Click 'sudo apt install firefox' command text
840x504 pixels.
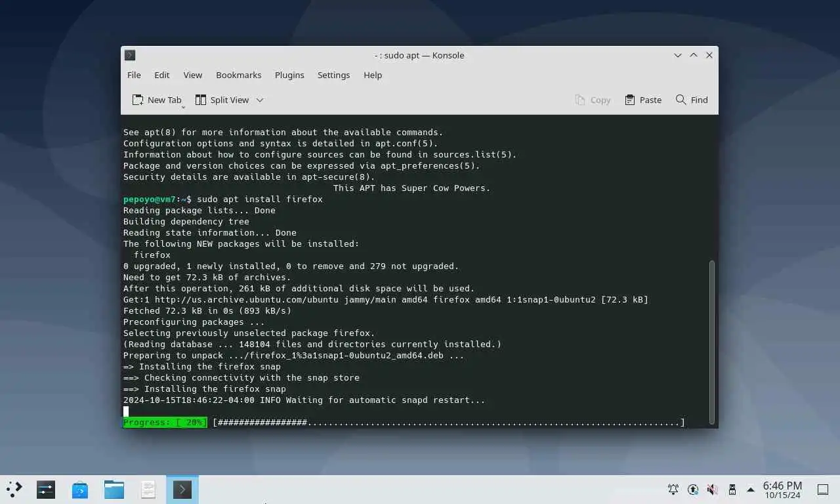(x=260, y=199)
